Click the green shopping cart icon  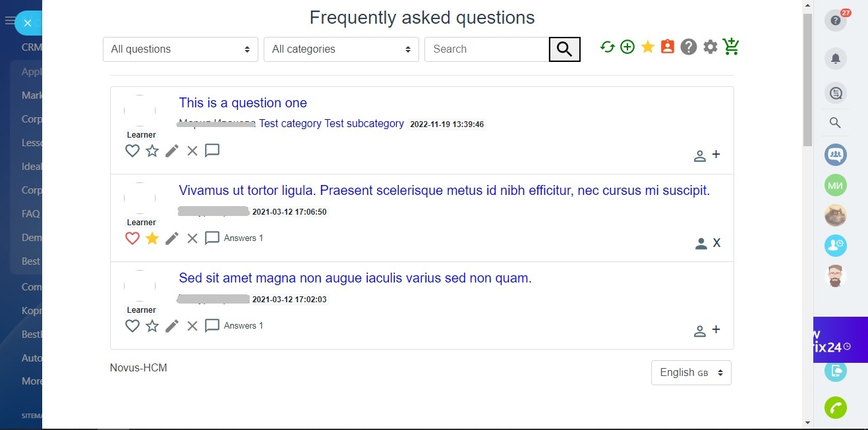pyautogui.click(x=731, y=47)
